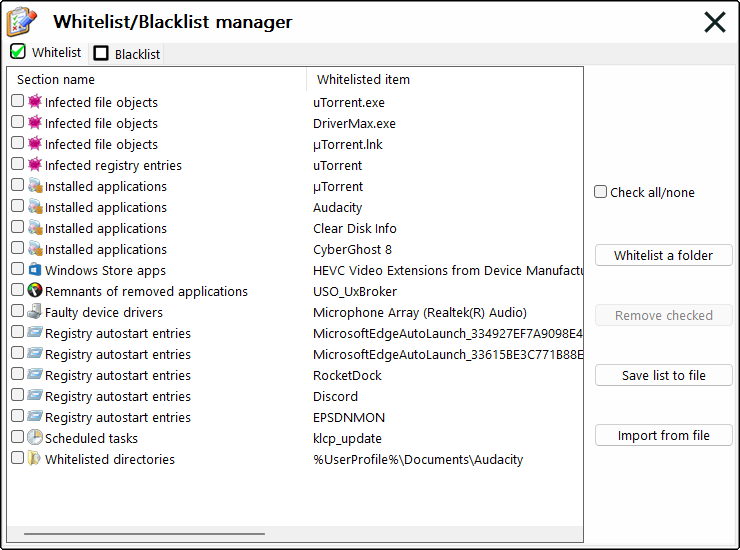Click infection icon beside µTorrent.lnk row
The height and width of the screenshot is (550, 740).
(x=34, y=143)
